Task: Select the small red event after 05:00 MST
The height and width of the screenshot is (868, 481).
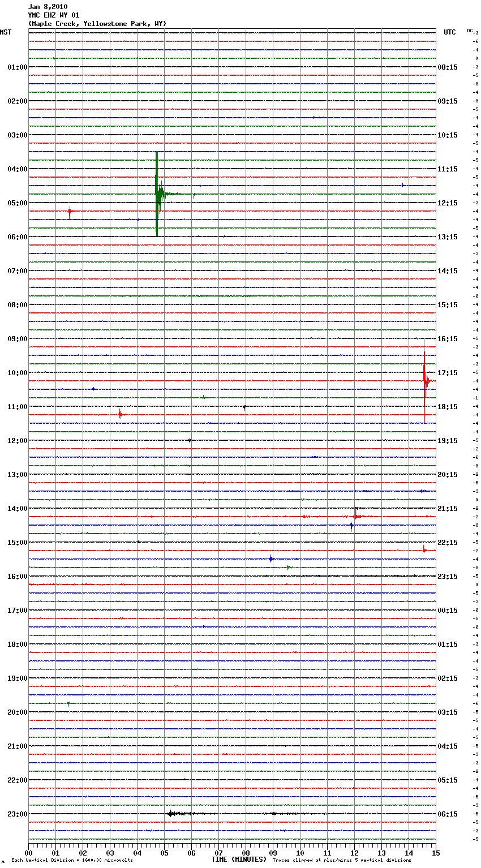Action: coord(70,212)
